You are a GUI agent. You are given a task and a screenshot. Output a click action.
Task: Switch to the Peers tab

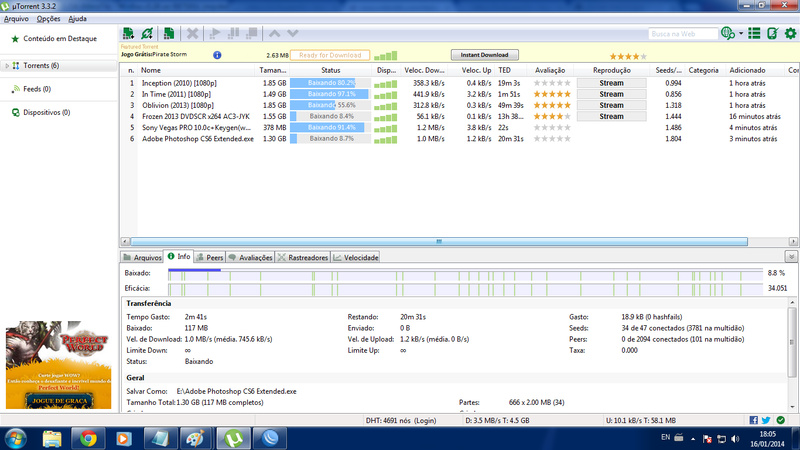pyautogui.click(x=210, y=258)
